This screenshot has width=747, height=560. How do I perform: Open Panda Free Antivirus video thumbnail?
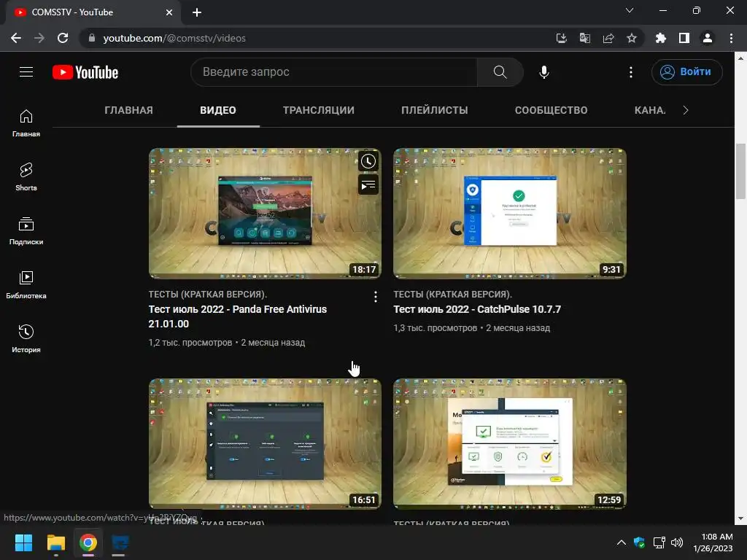[265, 214]
